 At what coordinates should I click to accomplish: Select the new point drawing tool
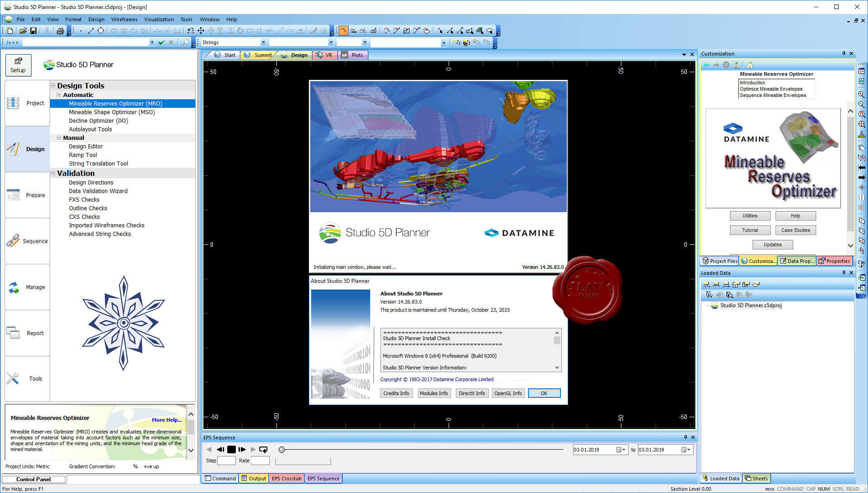pos(81,31)
